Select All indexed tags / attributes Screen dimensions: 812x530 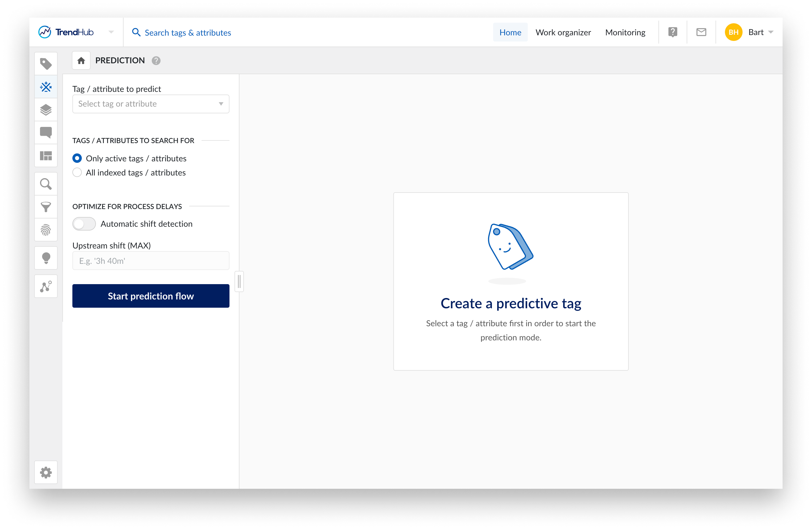tap(77, 173)
